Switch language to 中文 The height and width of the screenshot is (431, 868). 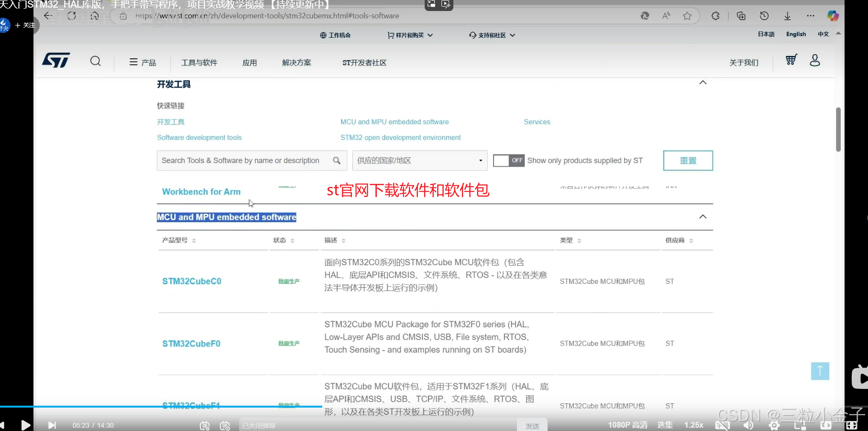pos(823,34)
